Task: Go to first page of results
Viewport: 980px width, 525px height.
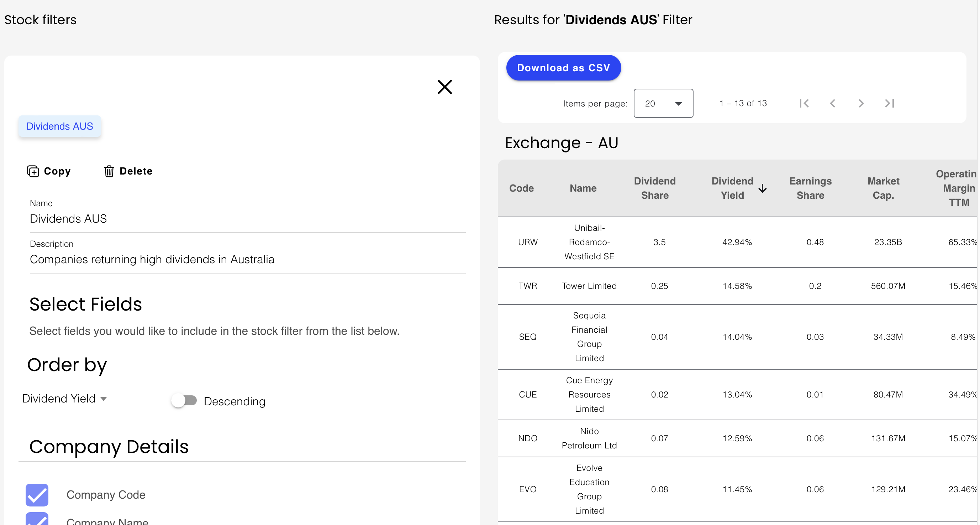Action: pyautogui.click(x=804, y=103)
